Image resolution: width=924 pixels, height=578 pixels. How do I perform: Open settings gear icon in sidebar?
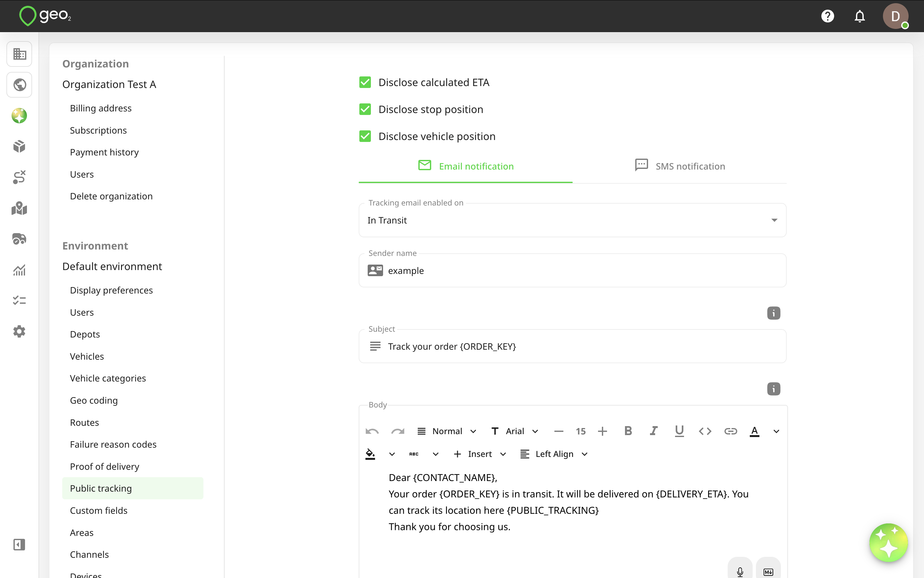(20, 331)
